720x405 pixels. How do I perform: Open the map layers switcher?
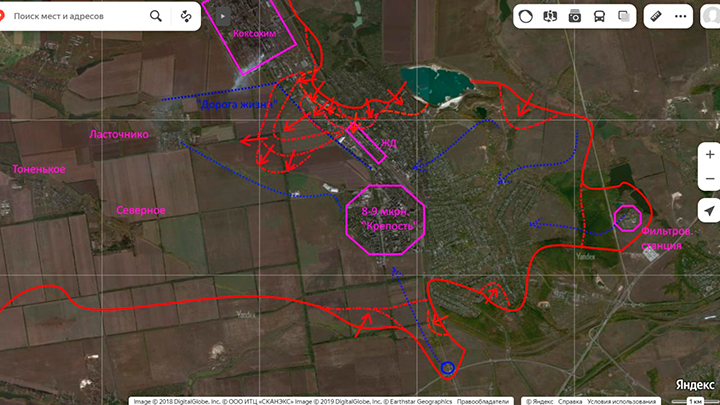[624, 16]
